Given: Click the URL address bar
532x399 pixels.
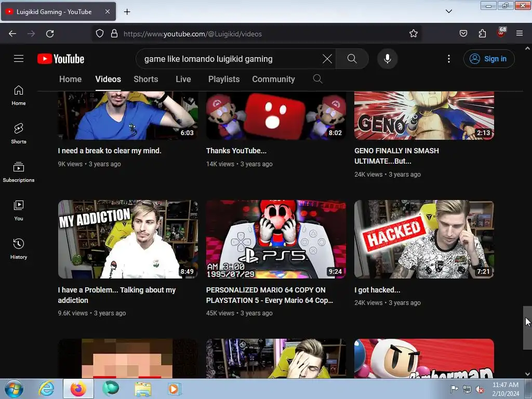Looking at the screenshot, I should pyautogui.click(x=257, y=34).
